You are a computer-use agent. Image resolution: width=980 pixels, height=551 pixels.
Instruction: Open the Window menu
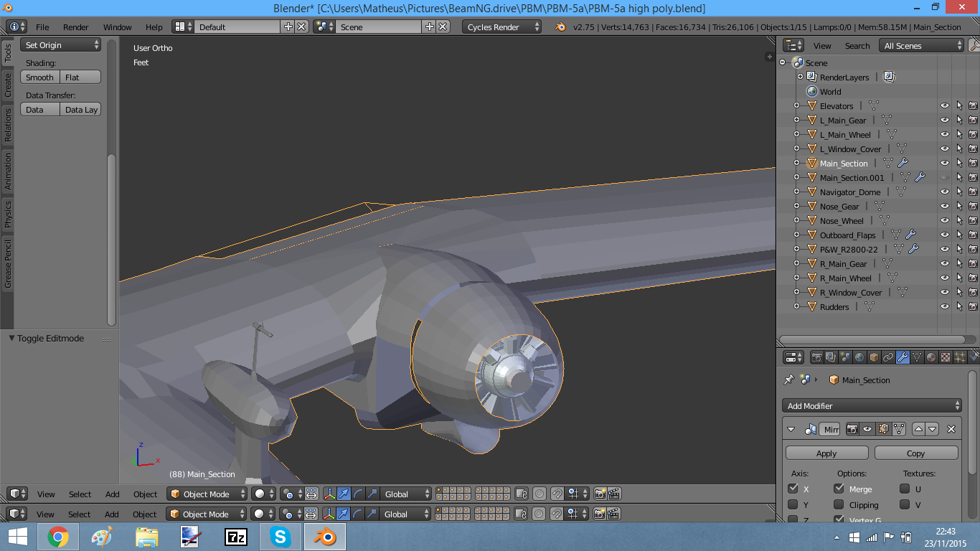click(118, 27)
